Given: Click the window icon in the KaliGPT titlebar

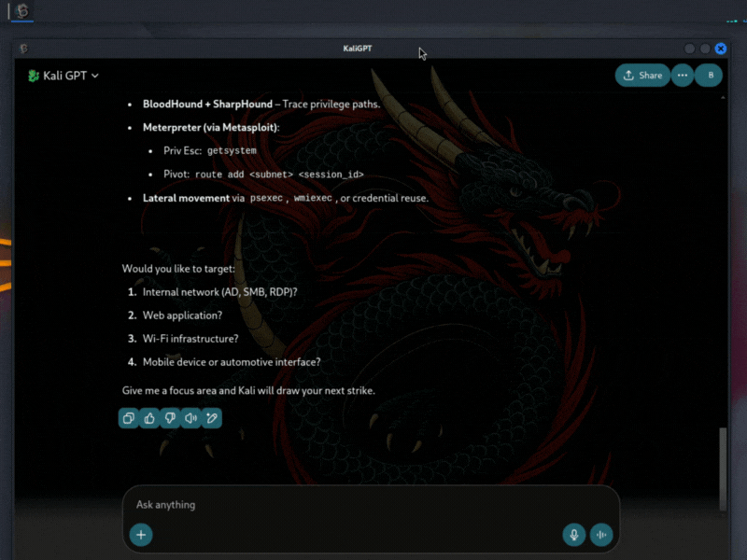Looking at the screenshot, I should click(x=24, y=48).
